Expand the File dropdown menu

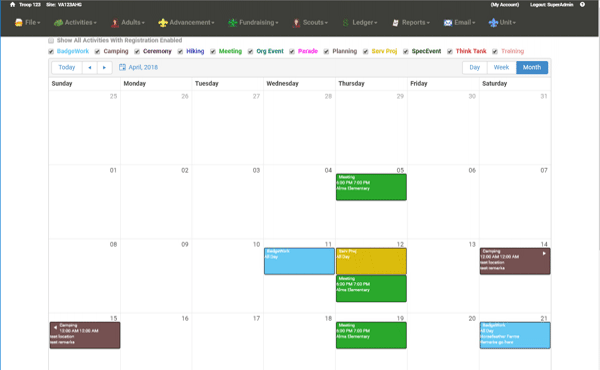[x=28, y=23]
